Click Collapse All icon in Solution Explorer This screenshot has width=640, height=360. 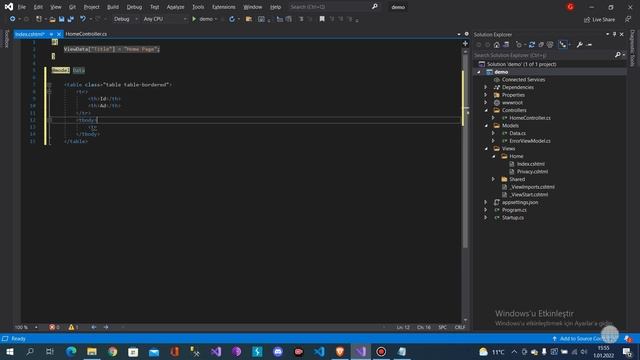pyautogui.click(x=541, y=45)
